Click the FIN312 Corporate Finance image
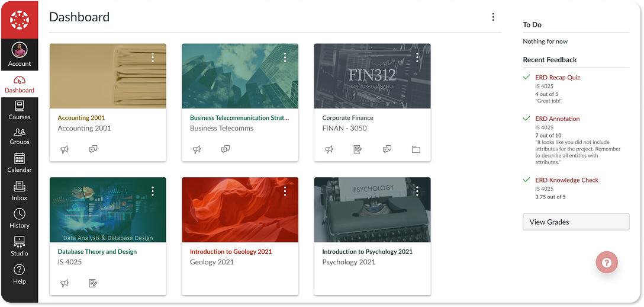The image size is (644, 307). [372, 76]
